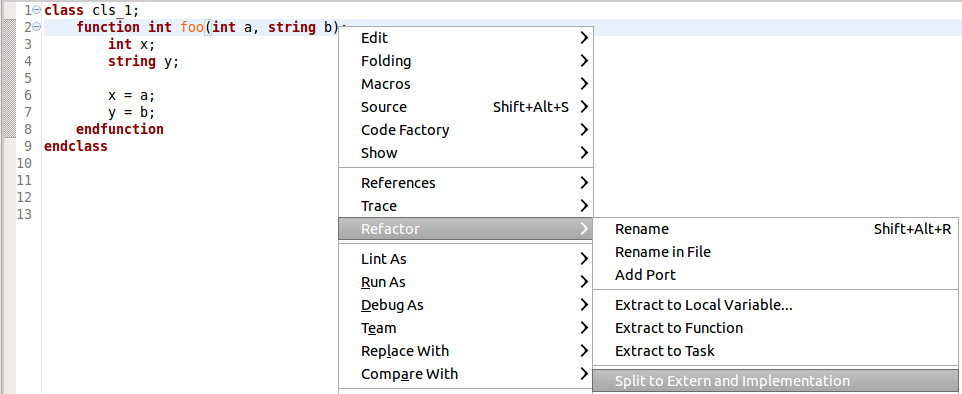Open the Replace With submenu
962x394 pixels.
click(x=466, y=351)
